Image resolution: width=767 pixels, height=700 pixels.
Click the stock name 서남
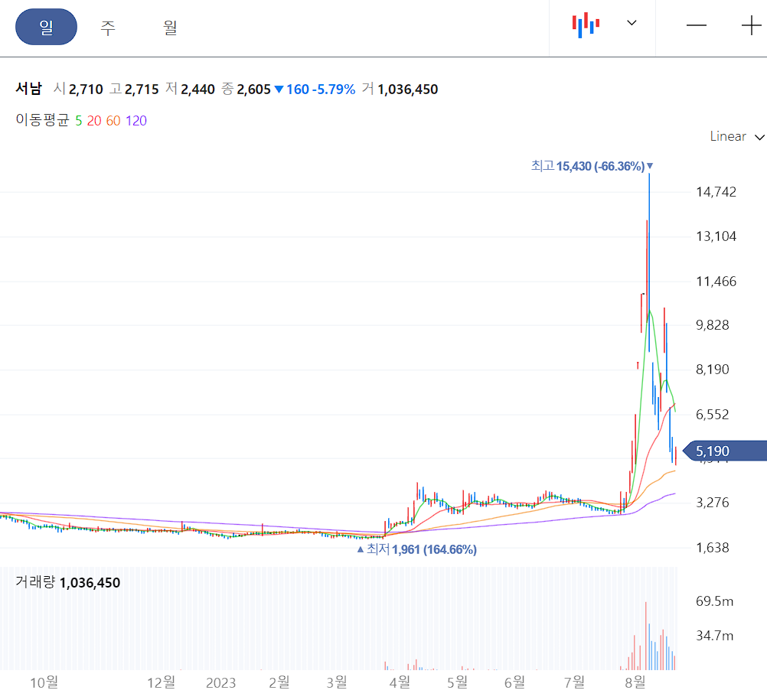29,89
